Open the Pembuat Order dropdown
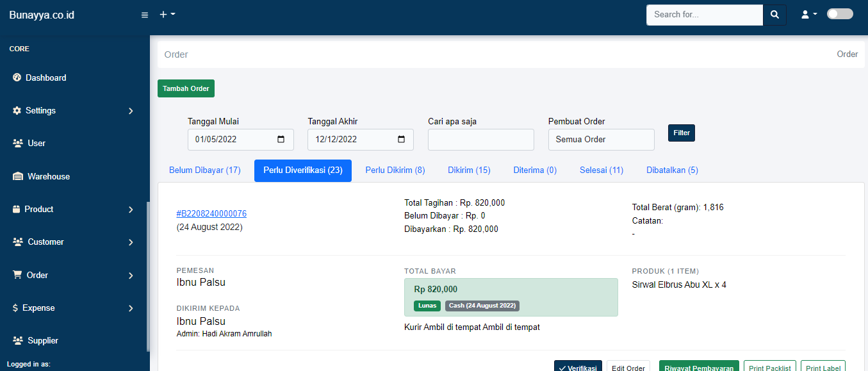This screenshot has width=868, height=371. click(602, 140)
